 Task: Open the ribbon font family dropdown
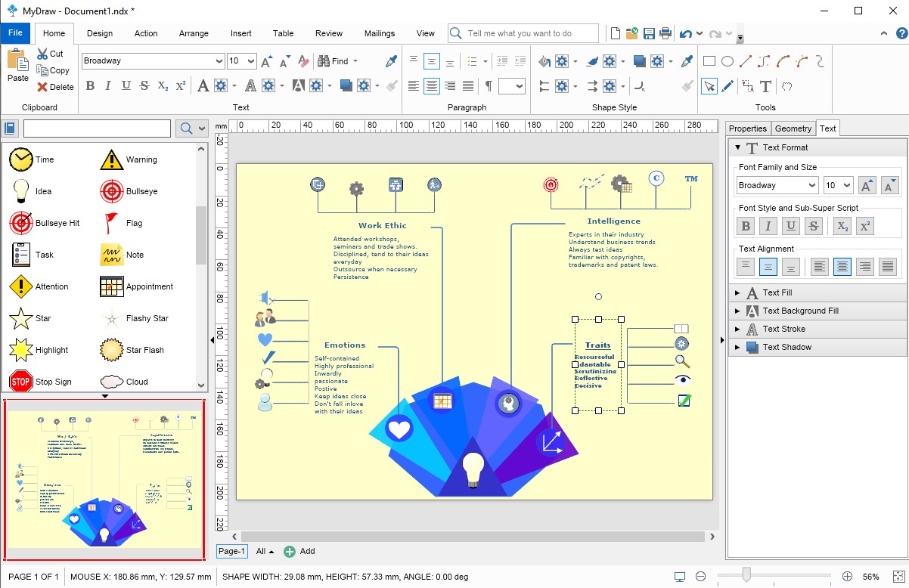[x=219, y=61]
